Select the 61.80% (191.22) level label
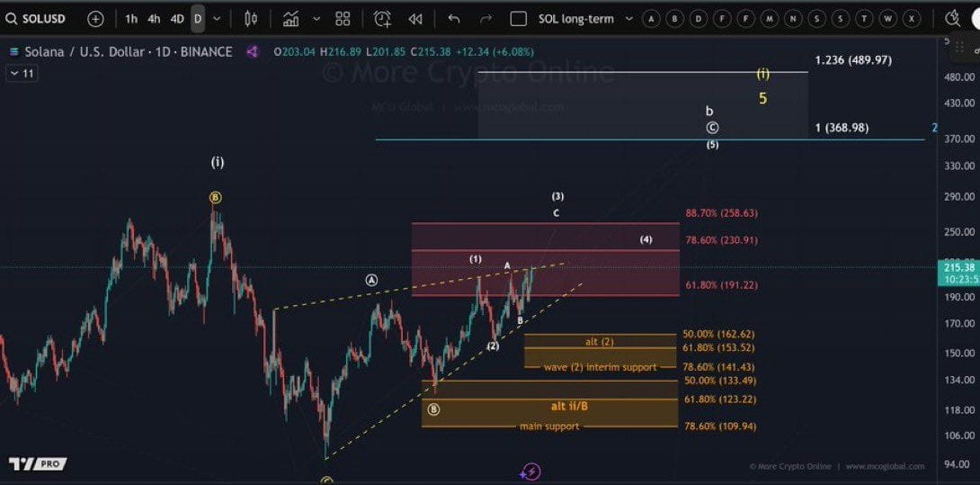 [x=722, y=285]
